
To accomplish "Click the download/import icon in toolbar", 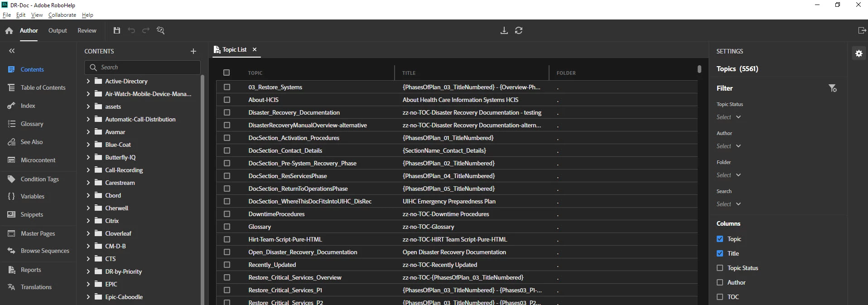I will (504, 30).
